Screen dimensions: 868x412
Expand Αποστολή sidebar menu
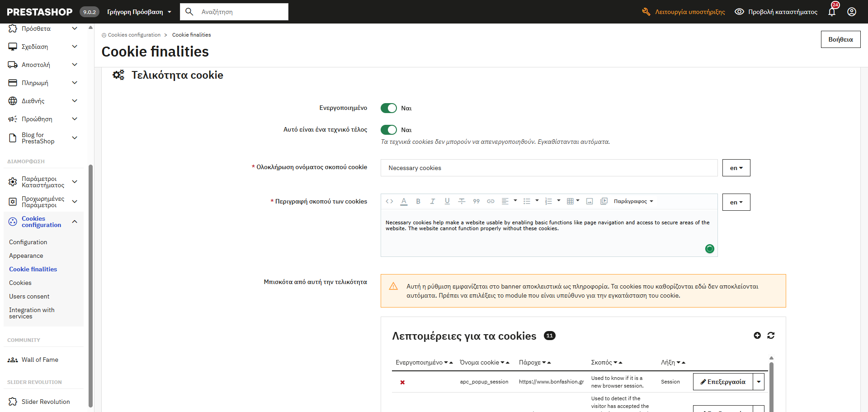75,65
